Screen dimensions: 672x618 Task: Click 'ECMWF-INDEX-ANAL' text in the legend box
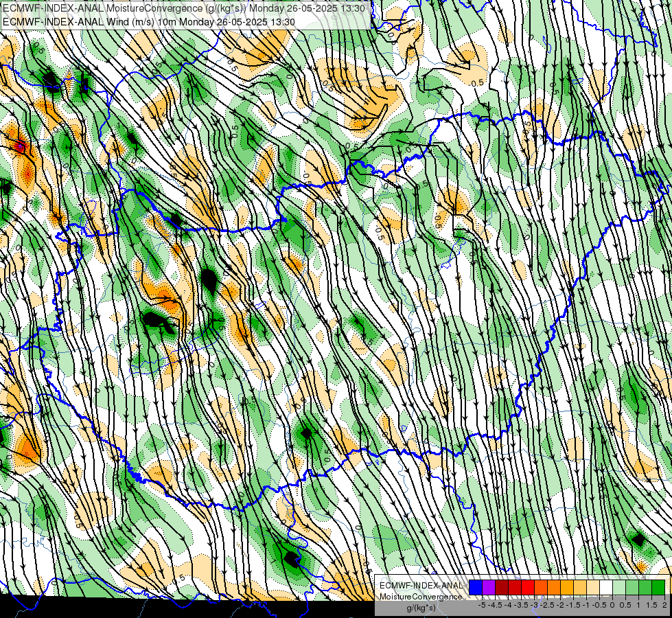point(421,586)
